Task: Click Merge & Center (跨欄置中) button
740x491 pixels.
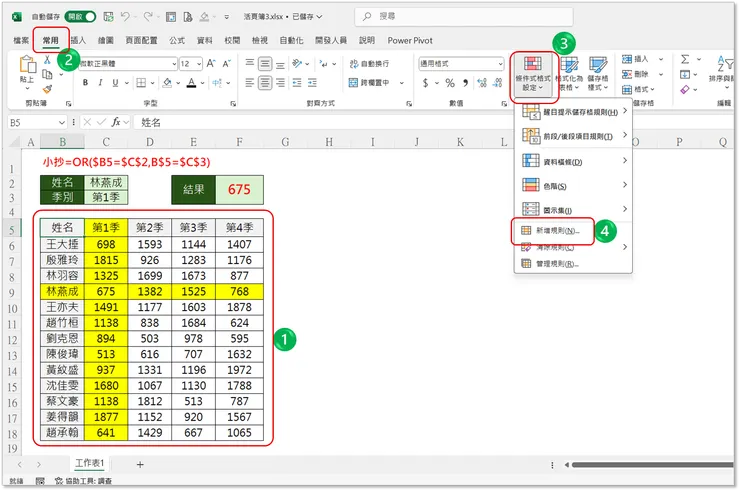Action: pos(370,83)
